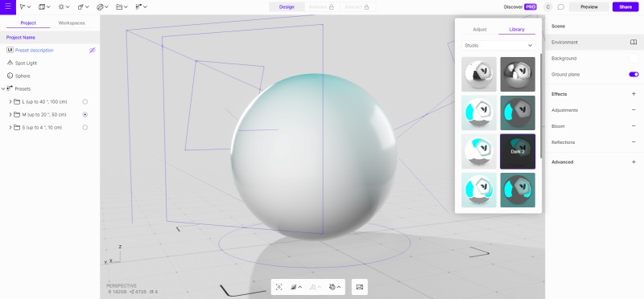
Task: Open the Adjust tab in environment panel
Action: [x=480, y=30]
